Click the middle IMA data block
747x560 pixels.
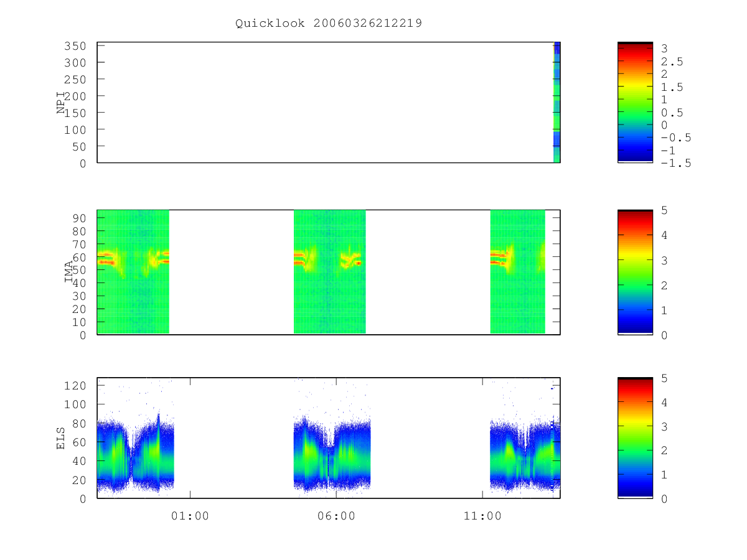coord(329,272)
